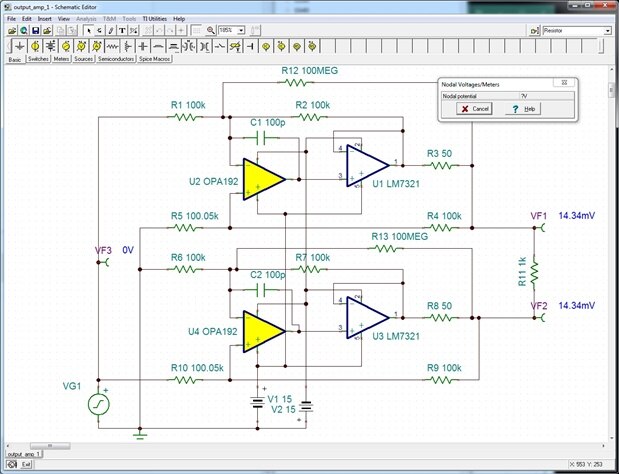This screenshot has height=474, width=619.
Task: Open the zoom percentage dropdown
Action: click(x=242, y=30)
